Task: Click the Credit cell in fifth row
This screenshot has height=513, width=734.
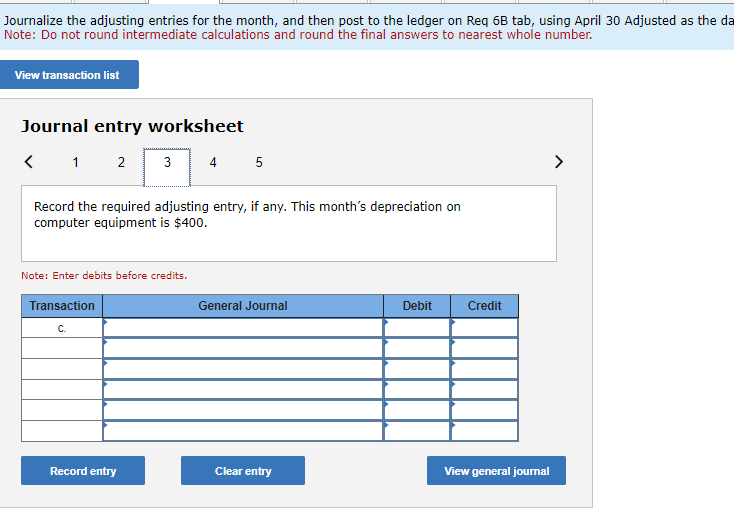Action: [x=484, y=410]
